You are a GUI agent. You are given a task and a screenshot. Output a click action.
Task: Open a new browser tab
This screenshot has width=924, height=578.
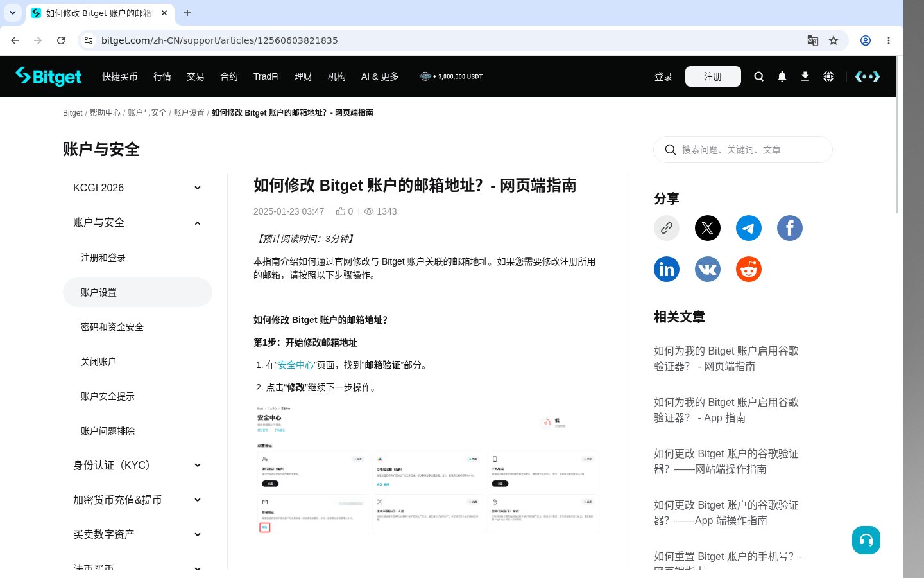point(187,13)
